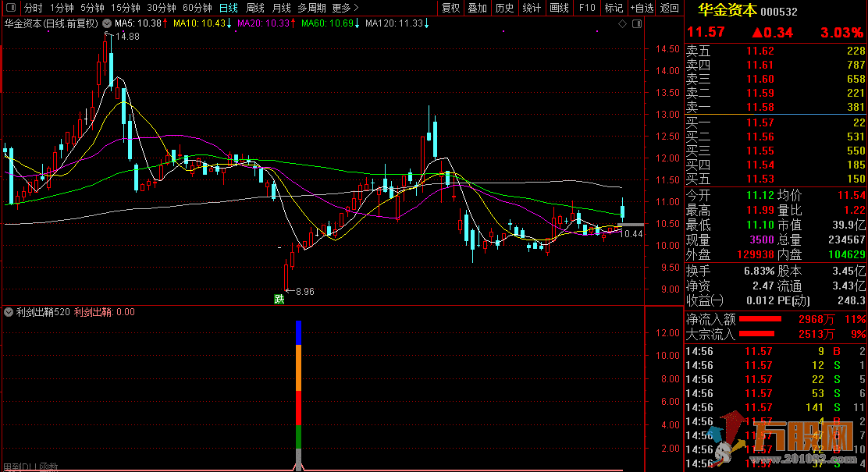This screenshot has height=472, width=868.
Task: Click the 买一 price 11.57
Action: click(x=760, y=122)
